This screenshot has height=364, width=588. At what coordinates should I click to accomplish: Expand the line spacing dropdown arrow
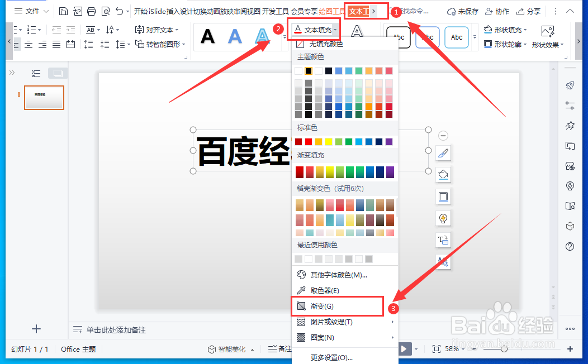pos(129,45)
